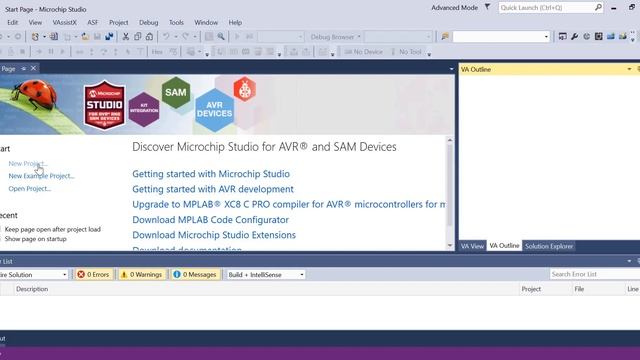Switch to the Solution Explorer tab
Image resolution: width=640 pixels, height=360 pixels.
549,246
